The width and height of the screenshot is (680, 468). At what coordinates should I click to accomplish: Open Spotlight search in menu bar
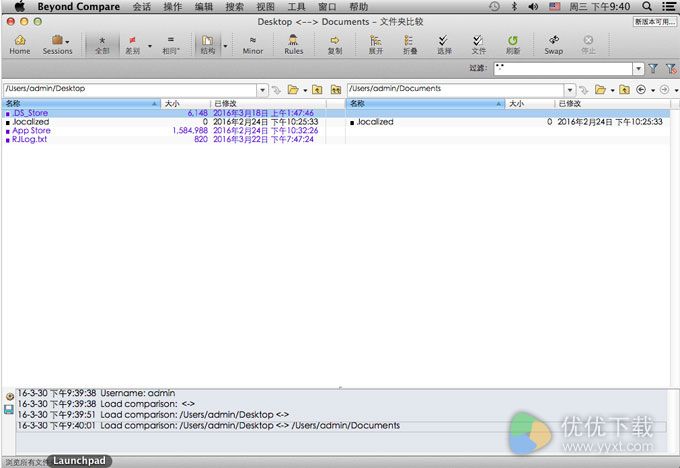point(647,6)
